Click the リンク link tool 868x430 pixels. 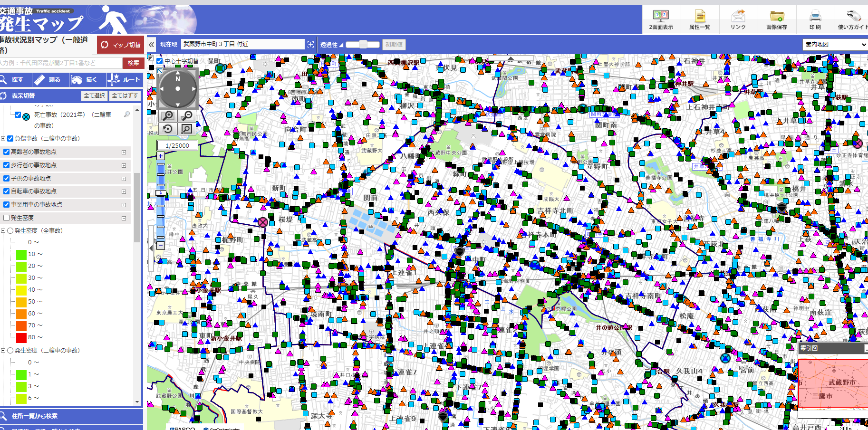click(738, 19)
